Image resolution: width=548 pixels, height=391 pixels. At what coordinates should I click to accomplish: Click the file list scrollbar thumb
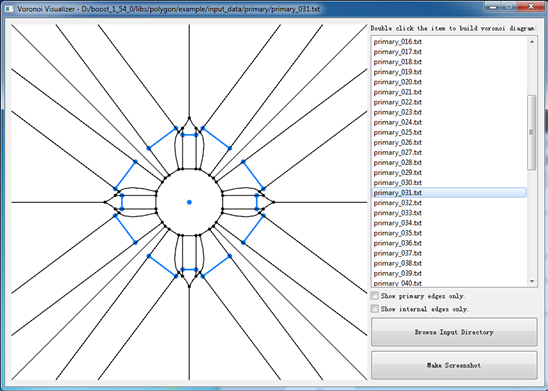pyautogui.click(x=532, y=132)
